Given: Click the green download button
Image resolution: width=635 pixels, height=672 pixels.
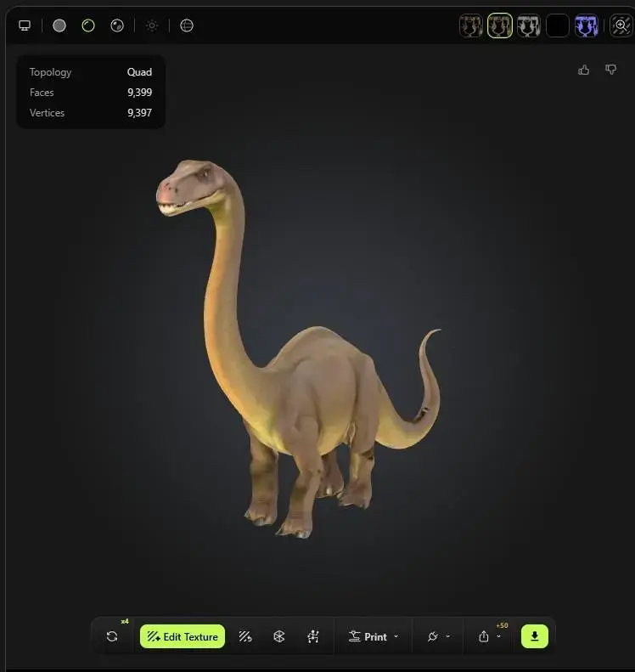Looking at the screenshot, I should coord(534,636).
